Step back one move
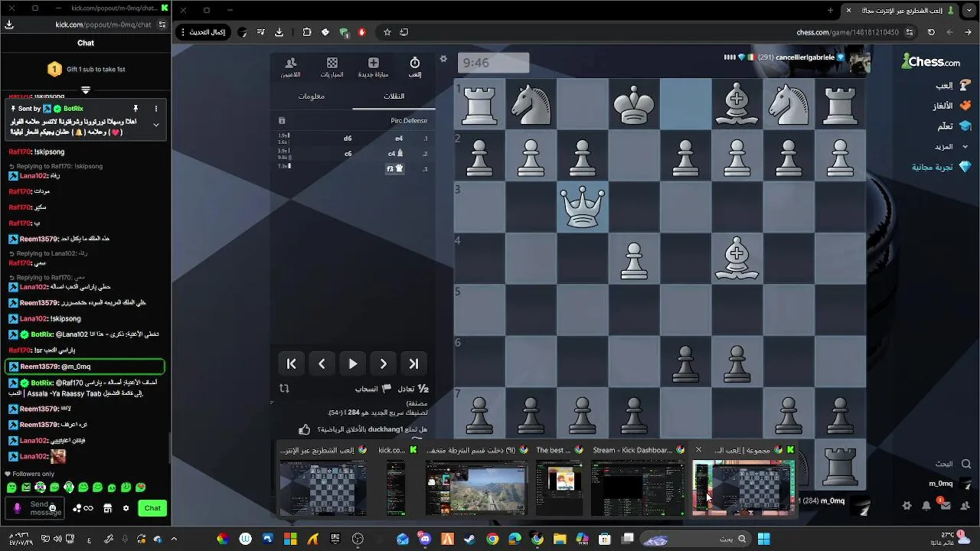Image resolution: width=980 pixels, height=551 pixels. [322, 364]
